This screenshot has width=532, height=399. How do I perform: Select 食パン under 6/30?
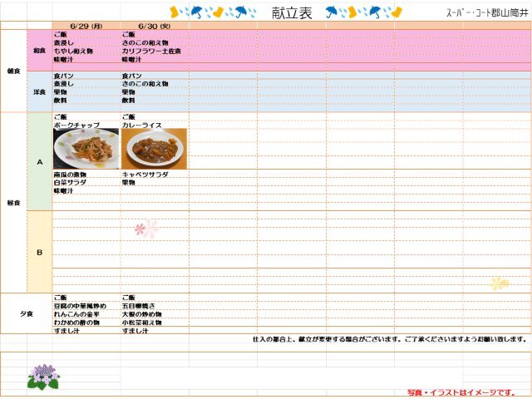coord(132,76)
